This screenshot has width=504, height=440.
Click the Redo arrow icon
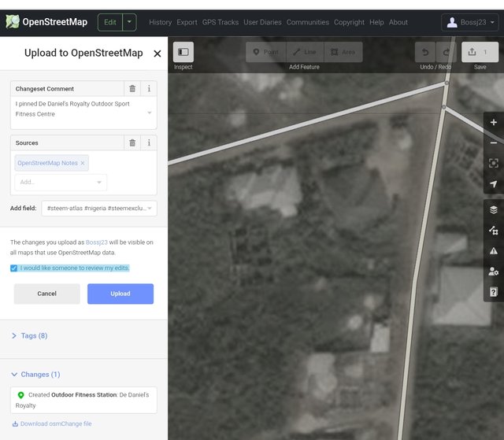tap(446, 52)
